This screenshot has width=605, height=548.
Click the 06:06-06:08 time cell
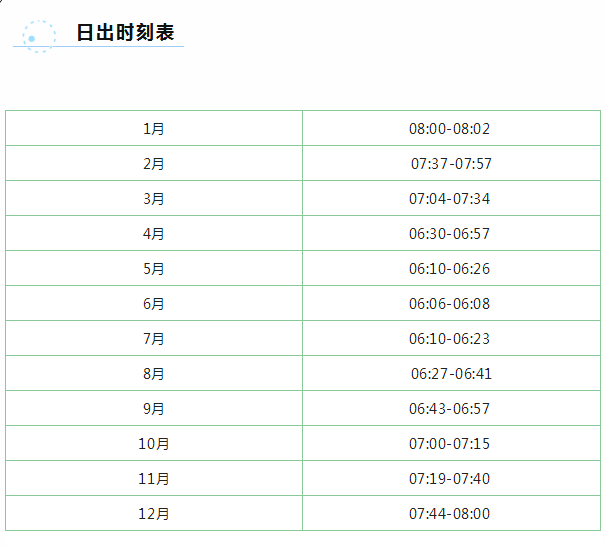point(451,303)
